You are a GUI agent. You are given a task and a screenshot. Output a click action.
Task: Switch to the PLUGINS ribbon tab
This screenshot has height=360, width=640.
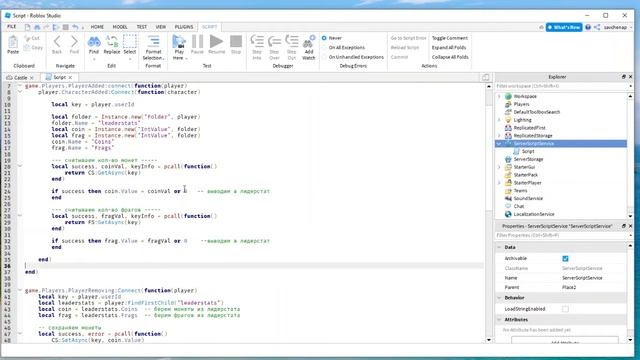pyautogui.click(x=184, y=27)
